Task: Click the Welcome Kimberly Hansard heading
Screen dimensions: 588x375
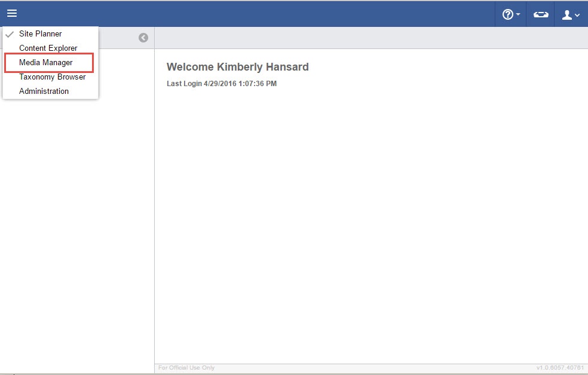Action: pos(237,67)
